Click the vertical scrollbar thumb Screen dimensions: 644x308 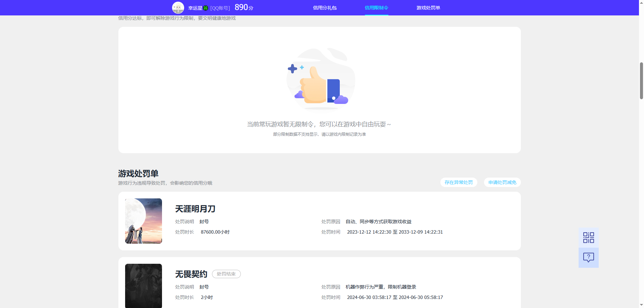641,80
